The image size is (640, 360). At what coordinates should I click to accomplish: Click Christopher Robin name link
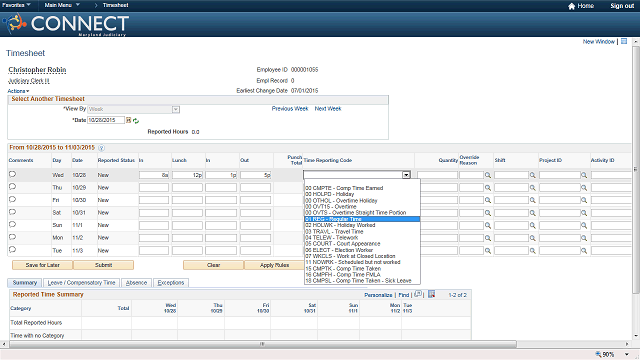pyautogui.click(x=37, y=70)
